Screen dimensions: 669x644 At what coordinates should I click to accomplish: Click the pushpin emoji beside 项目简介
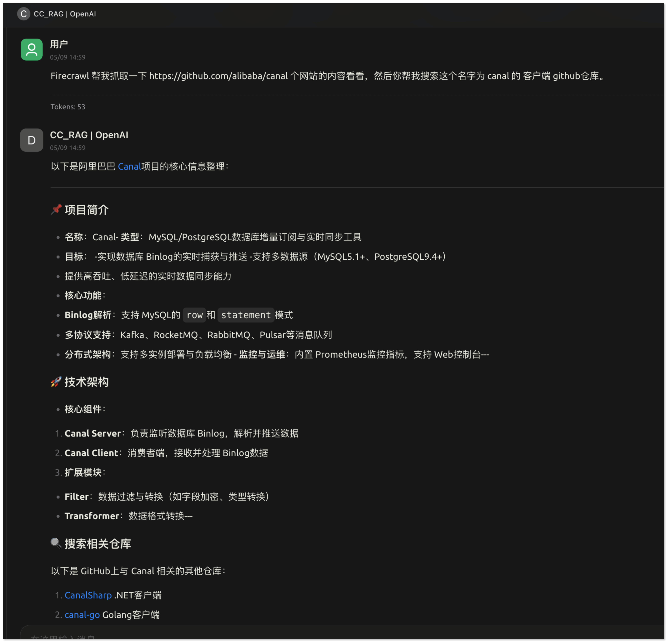(56, 210)
